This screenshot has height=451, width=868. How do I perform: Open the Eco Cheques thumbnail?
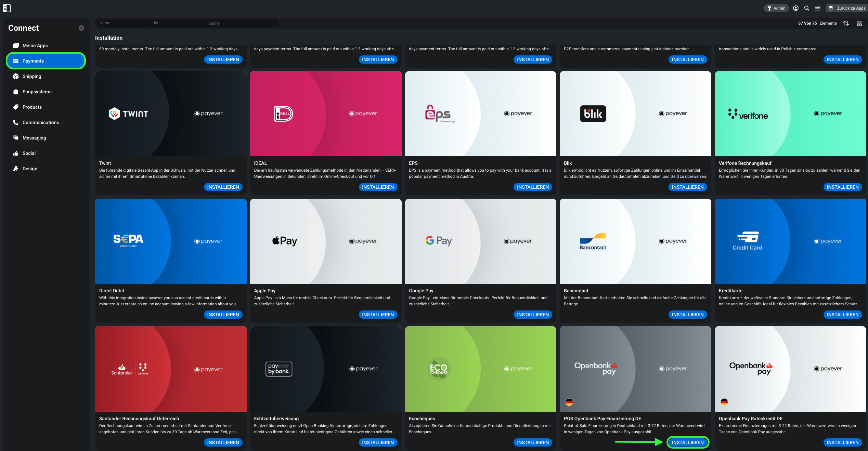point(480,369)
